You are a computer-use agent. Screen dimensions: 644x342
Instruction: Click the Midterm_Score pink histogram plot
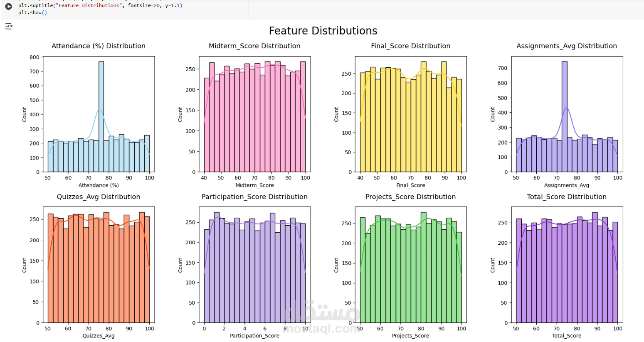254,114
